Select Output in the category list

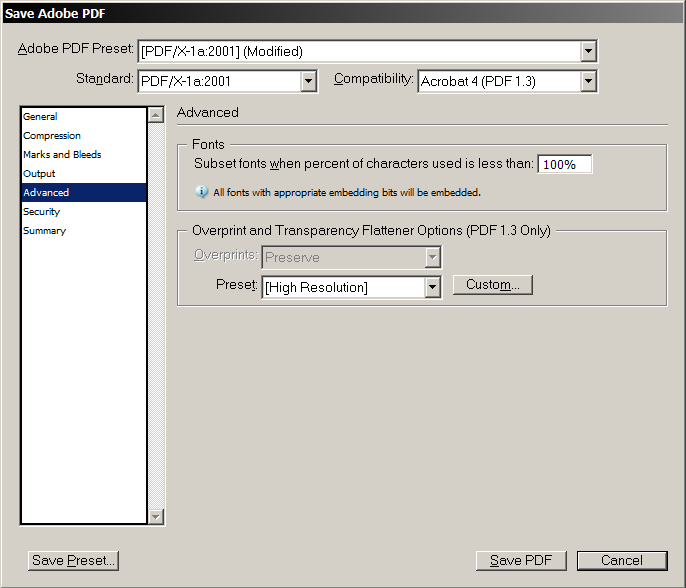84,174
